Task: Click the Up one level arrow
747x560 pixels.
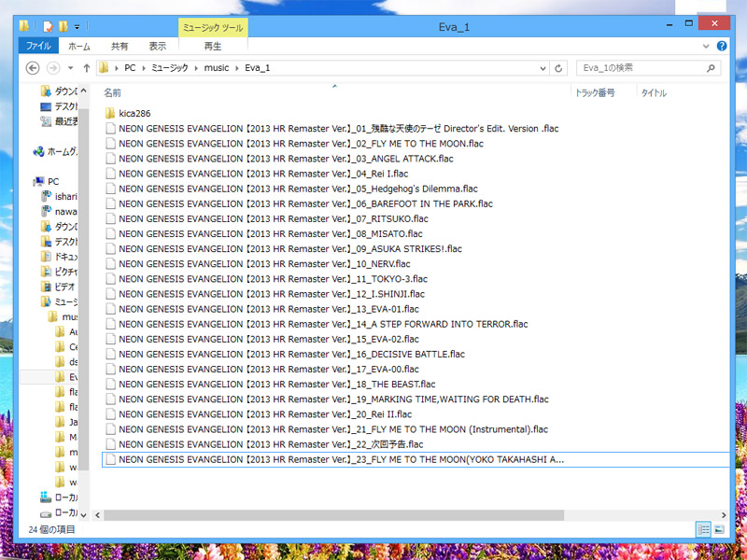Action: point(87,68)
